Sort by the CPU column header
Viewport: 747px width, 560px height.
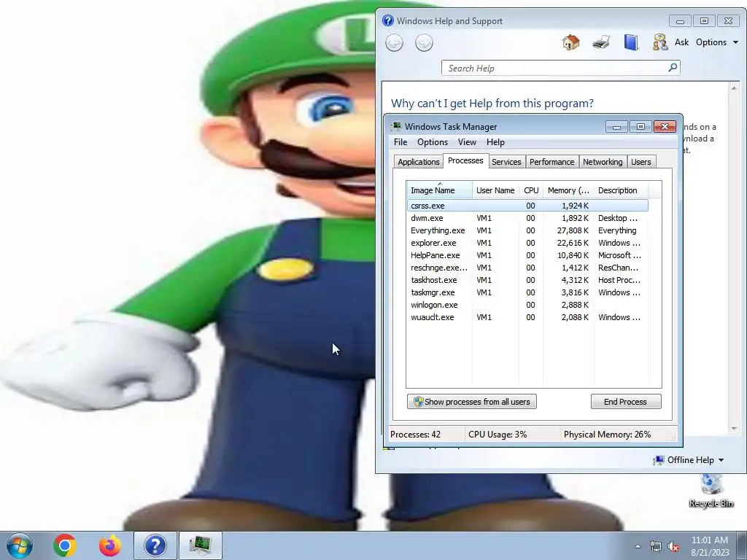click(x=531, y=190)
